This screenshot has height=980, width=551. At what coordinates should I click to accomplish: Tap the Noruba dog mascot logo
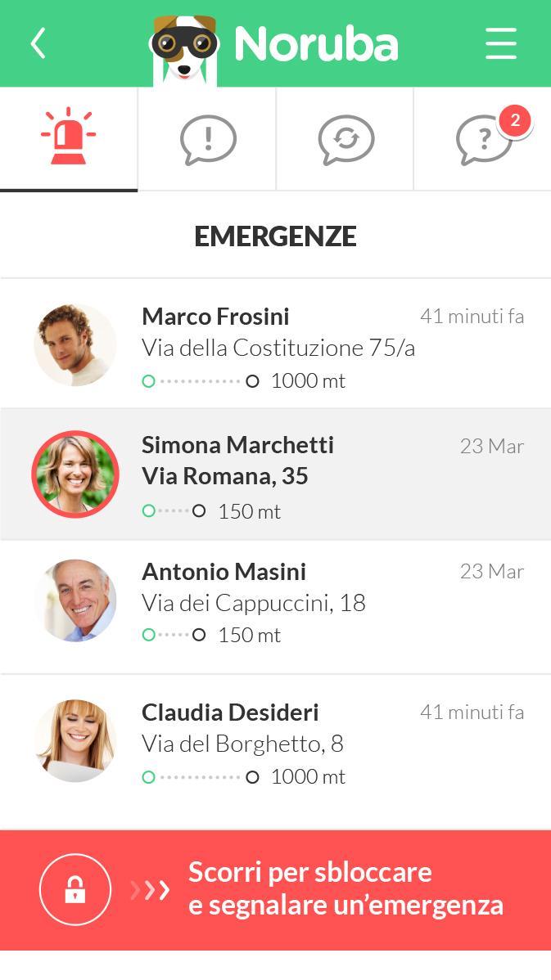[x=184, y=47]
